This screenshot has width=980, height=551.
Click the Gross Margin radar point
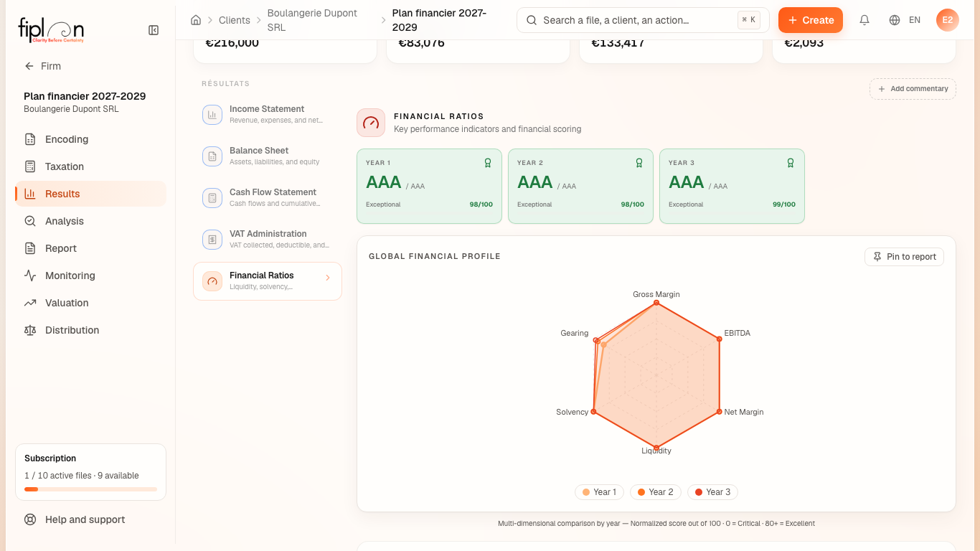(x=656, y=303)
